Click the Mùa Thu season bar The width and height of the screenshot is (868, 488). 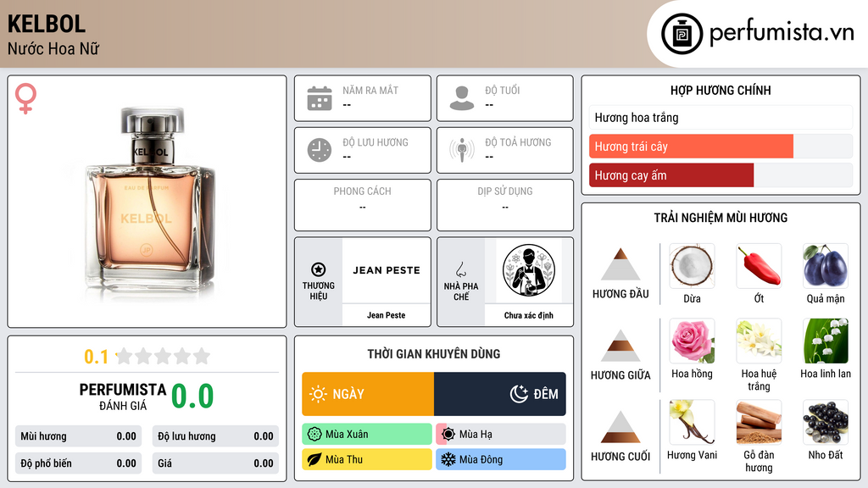click(x=367, y=459)
